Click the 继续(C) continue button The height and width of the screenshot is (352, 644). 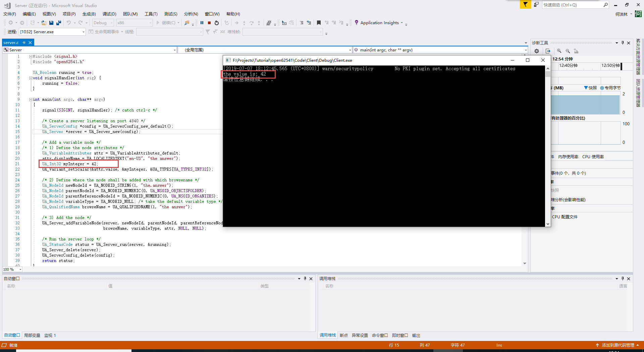(165, 23)
